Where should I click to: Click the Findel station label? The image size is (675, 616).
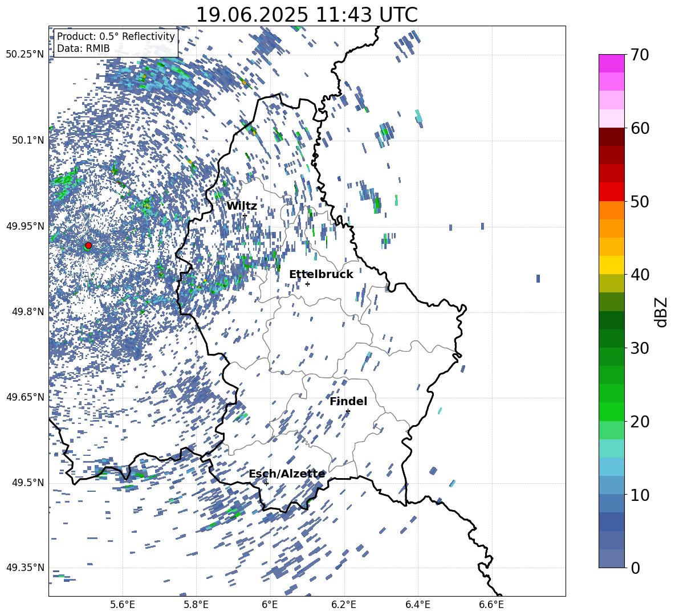click(348, 401)
